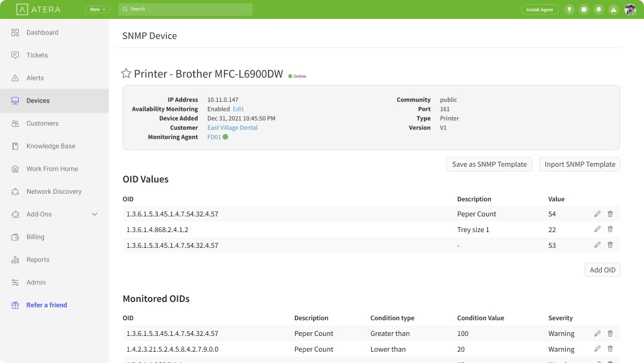Click the Reports bar chart icon
The image size is (644, 363).
pos(15,260)
